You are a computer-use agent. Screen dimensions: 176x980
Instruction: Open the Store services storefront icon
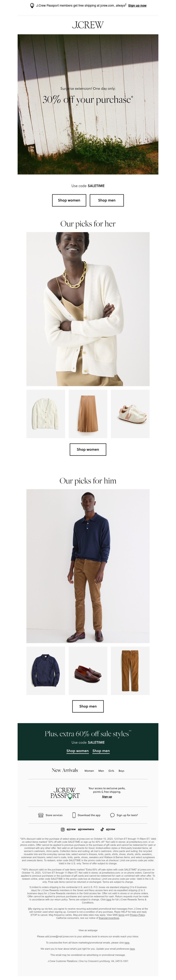[x=41, y=815]
